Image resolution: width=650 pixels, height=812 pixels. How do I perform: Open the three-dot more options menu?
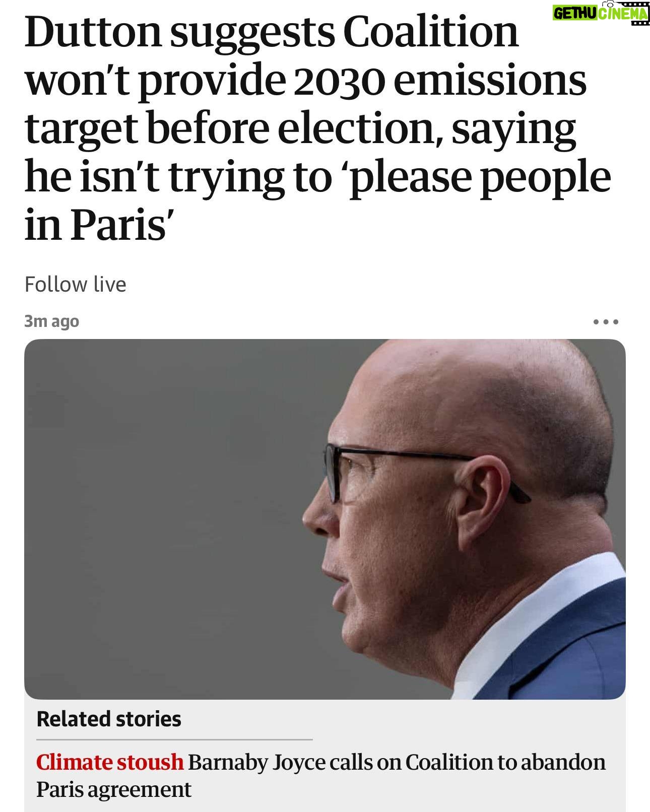606,321
